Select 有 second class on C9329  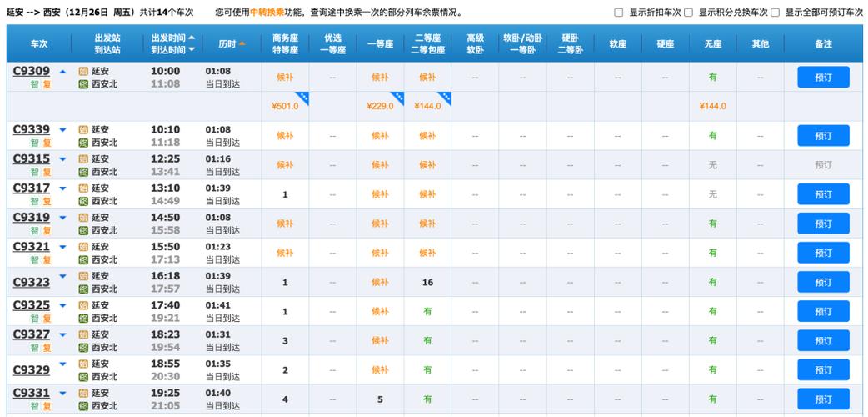(x=427, y=369)
